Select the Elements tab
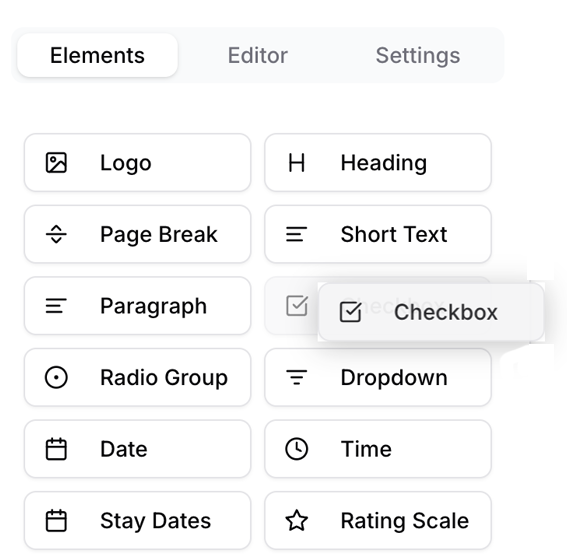 pos(98,55)
